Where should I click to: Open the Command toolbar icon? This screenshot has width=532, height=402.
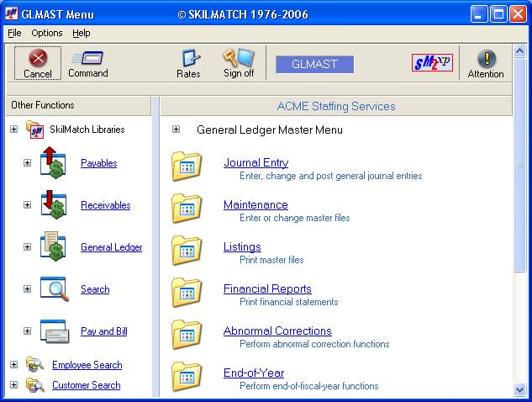[x=87, y=58]
